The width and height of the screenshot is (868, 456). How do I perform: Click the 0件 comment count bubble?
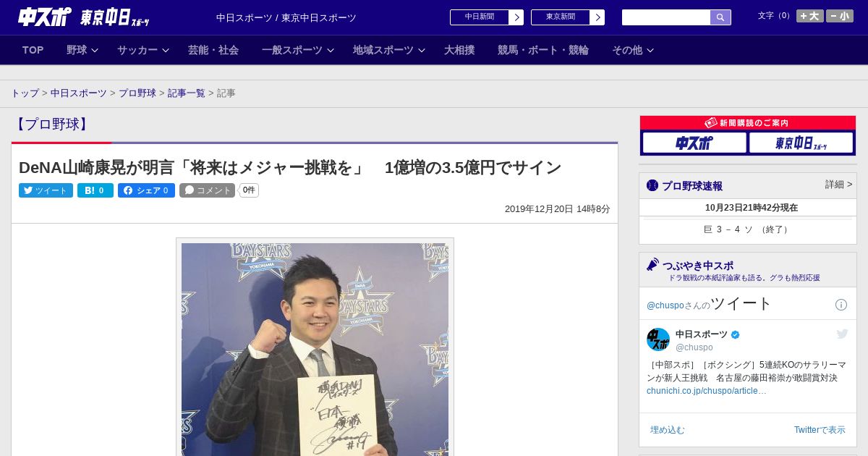coord(249,190)
